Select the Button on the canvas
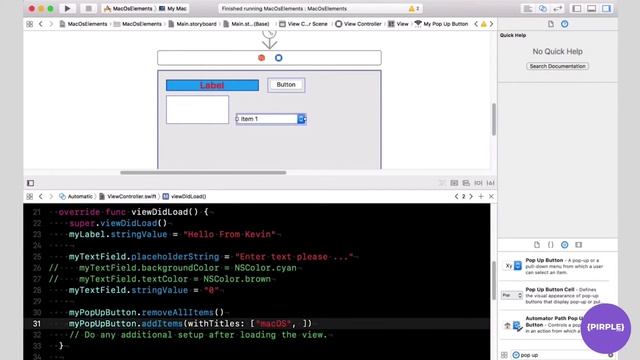Viewport: 640px width, 360px height. click(x=286, y=85)
